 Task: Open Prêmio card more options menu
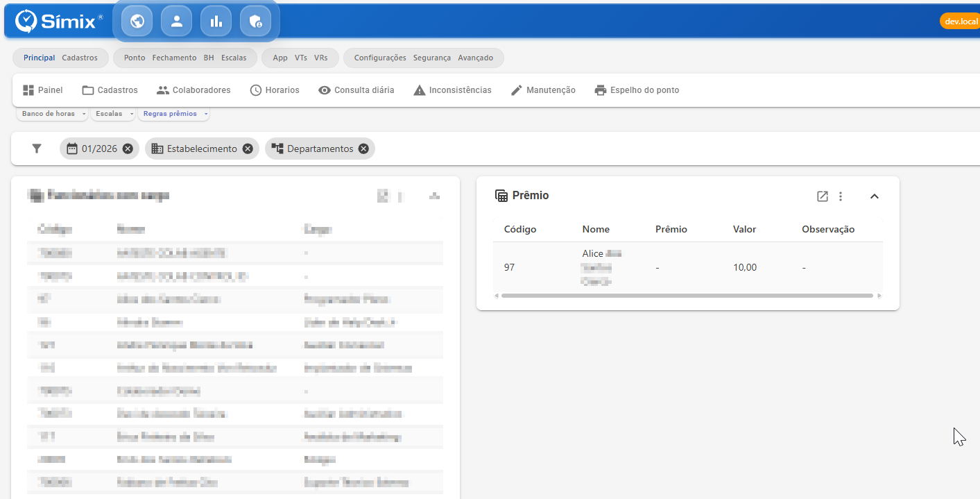tap(841, 196)
